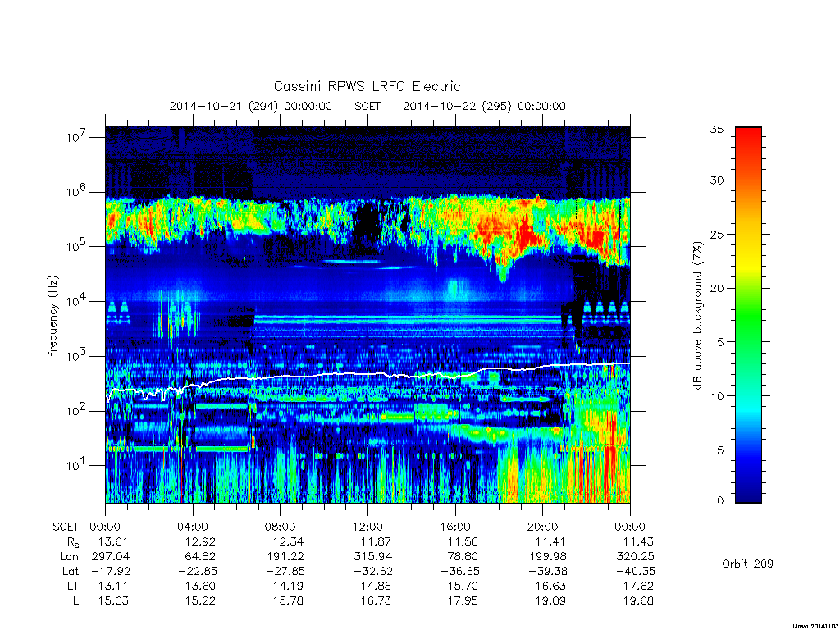Click the plot title Cassini RPWS LRFC Electric
This screenshot has height=630, width=840.
coord(367,86)
